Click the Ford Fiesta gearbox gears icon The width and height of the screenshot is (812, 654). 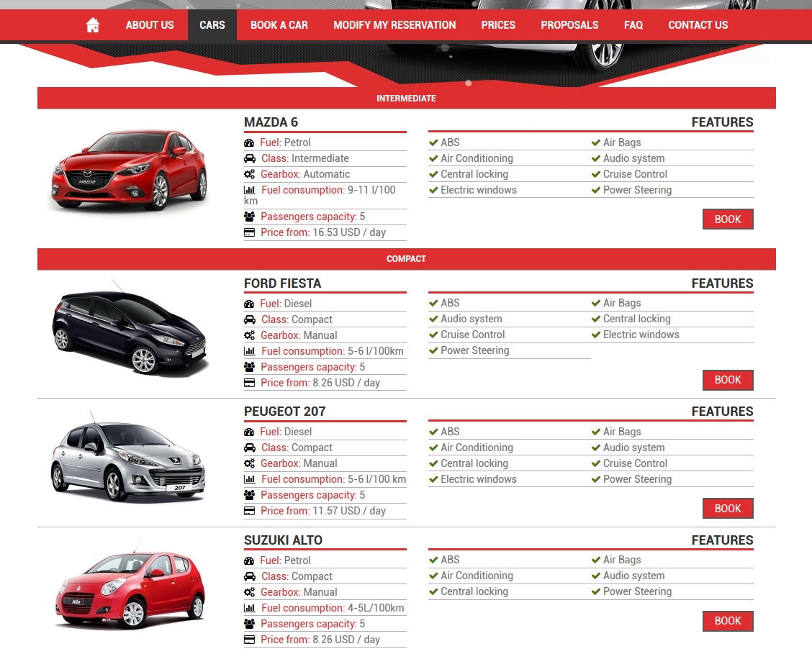(249, 335)
